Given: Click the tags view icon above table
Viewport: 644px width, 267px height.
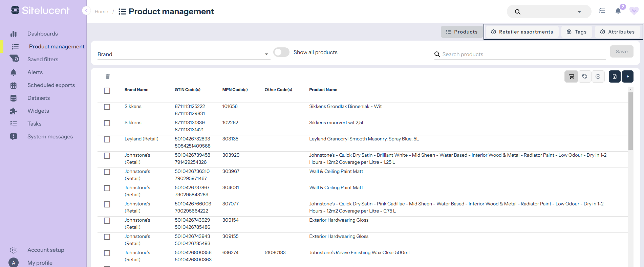Looking at the screenshot, I should click(x=585, y=76).
